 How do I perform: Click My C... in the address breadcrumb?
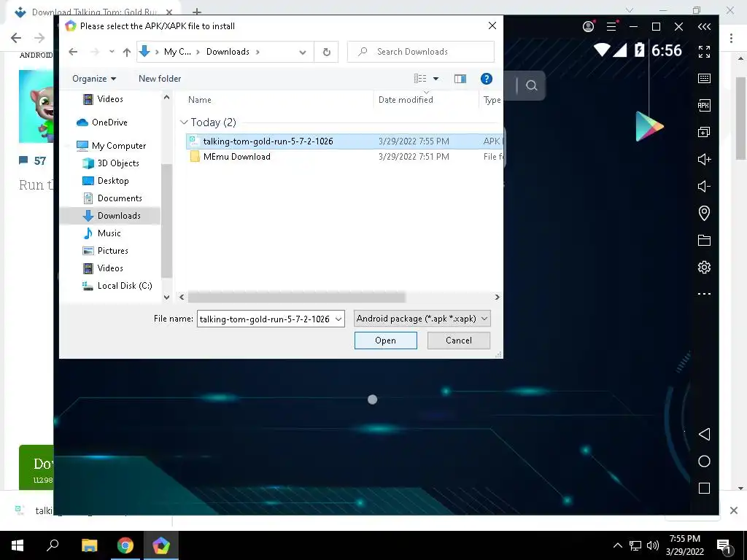(x=177, y=52)
